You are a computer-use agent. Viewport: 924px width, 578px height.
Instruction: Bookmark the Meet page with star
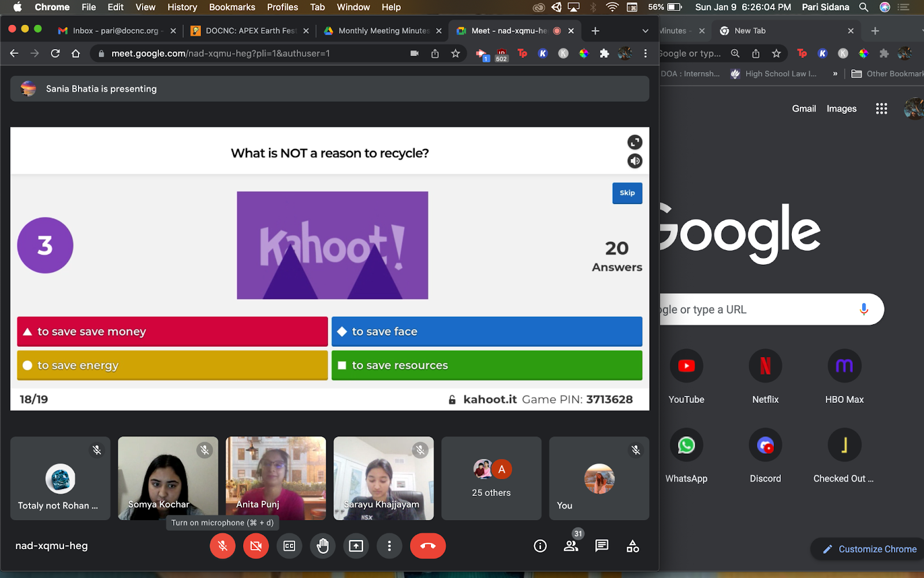(456, 53)
